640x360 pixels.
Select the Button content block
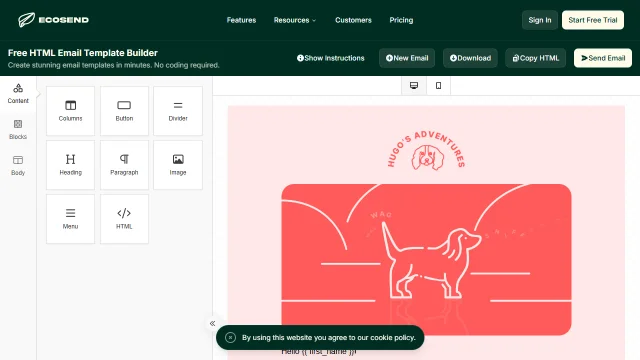tap(124, 111)
